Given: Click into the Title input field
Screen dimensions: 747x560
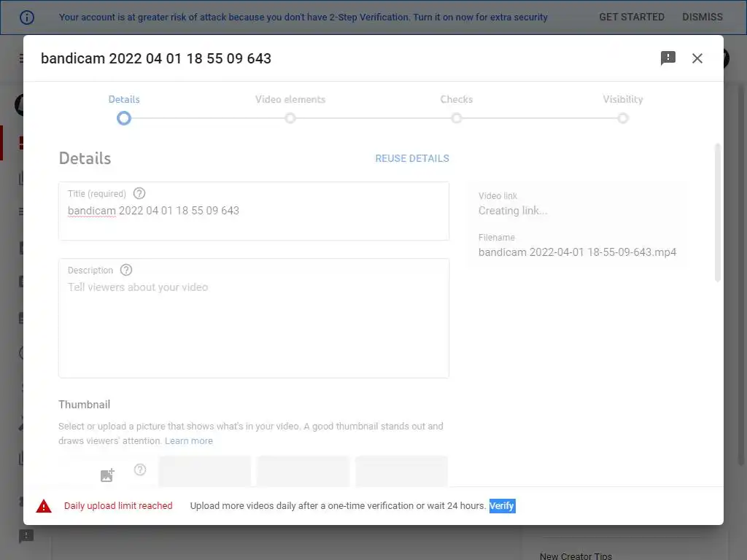Looking at the screenshot, I should 253,211.
